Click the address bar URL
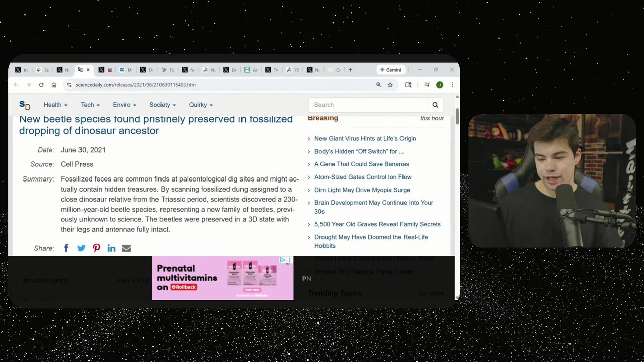The image size is (644, 362). (x=136, y=85)
